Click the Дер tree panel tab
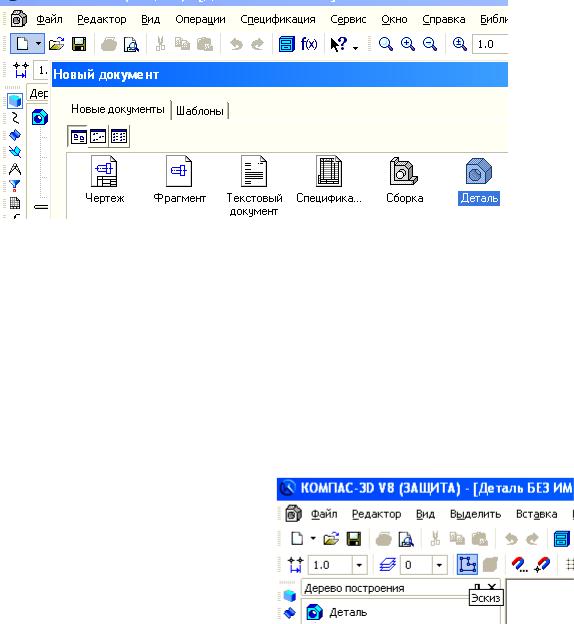This screenshot has height=624, width=574. pyautogui.click(x=38, y=94)
